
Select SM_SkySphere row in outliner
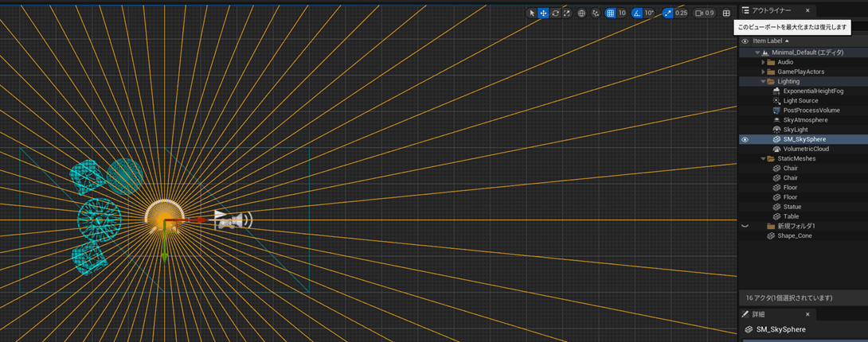pyautogui.click(x=803, y=139)
